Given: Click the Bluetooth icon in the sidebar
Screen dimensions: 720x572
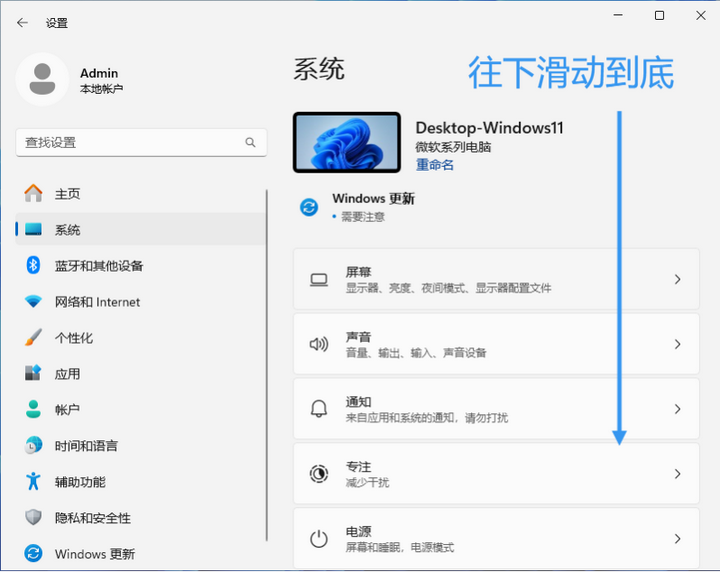Looking at the screenshot, I should [33, 265].
